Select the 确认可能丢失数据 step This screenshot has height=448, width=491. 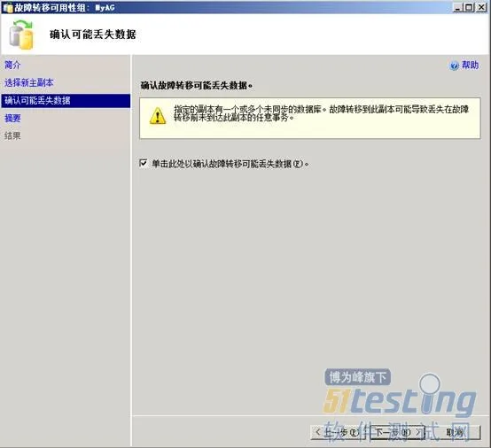[66, 101]
